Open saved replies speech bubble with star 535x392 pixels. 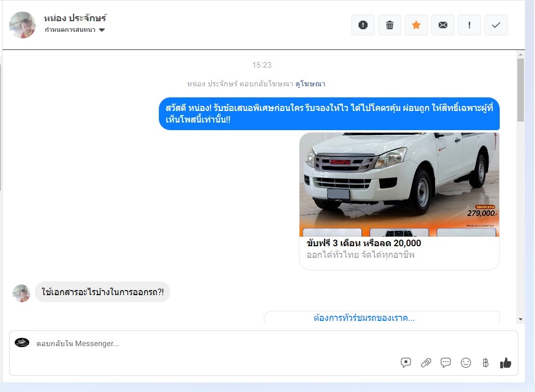406,363
